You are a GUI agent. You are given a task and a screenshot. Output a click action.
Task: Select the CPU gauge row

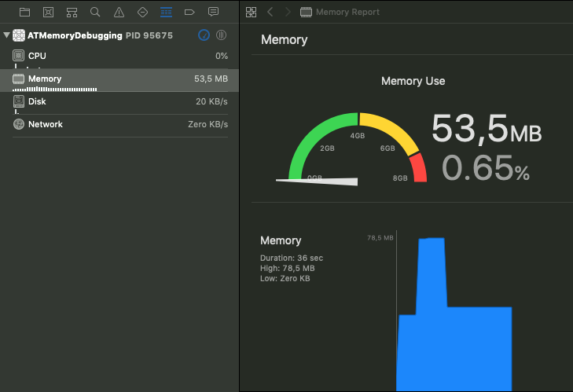[118, 57]
